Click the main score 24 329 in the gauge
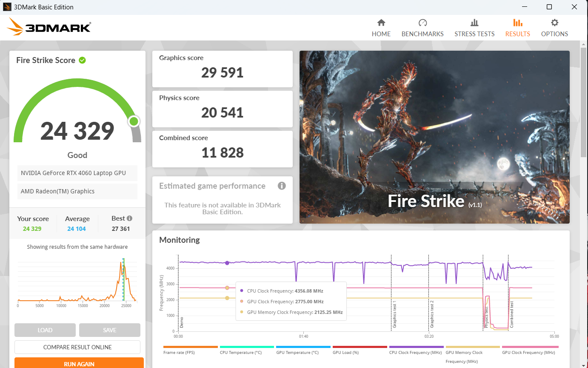Image resolution: width=588 pixels, height=368 pixels. [77, 131]
